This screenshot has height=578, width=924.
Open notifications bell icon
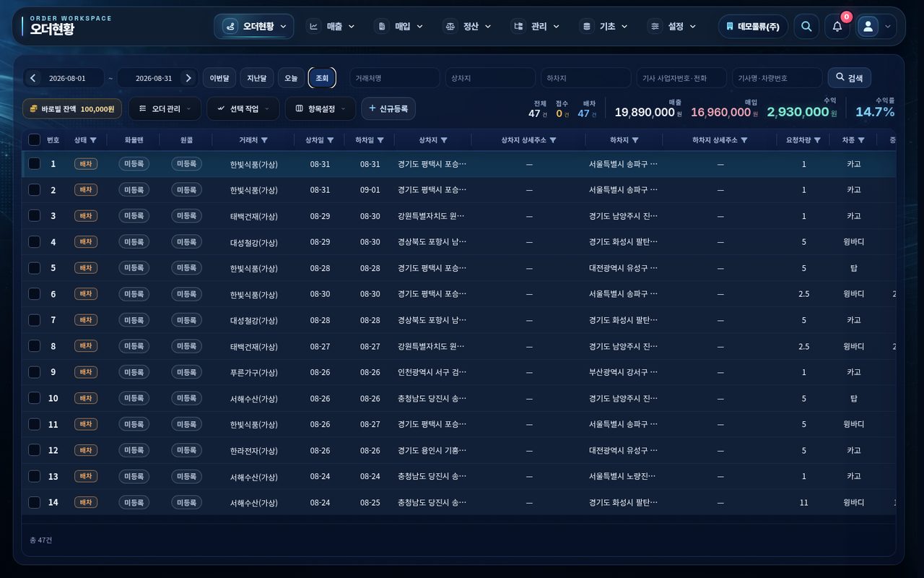[x=837, y=27]
